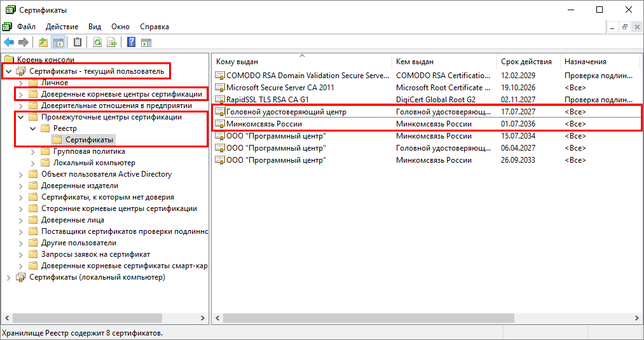Click the Кем выдан column header
Screen dimensions: 644x340
point(414,62)
